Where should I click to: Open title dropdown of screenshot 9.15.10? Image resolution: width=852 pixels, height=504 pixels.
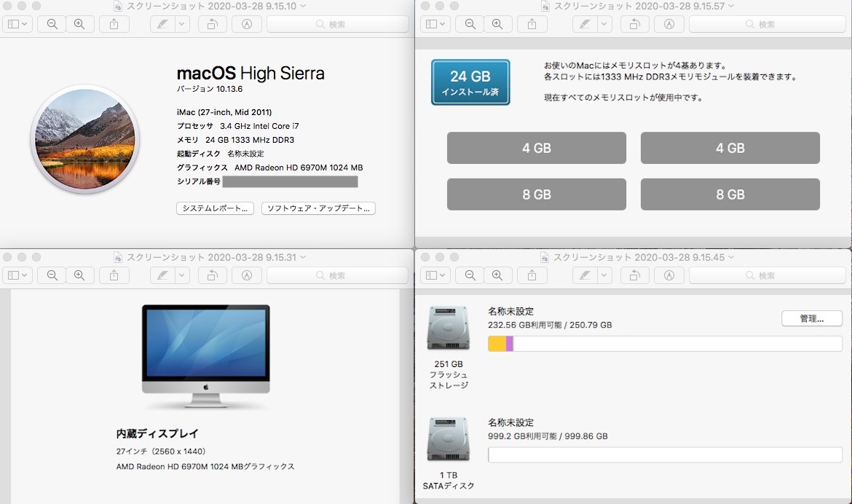[303, 6]
